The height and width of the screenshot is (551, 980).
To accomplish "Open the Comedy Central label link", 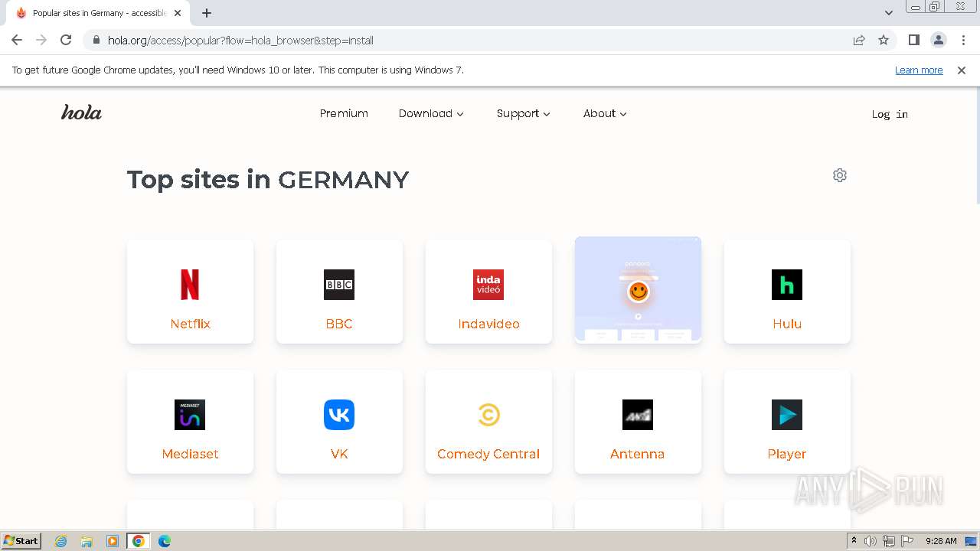I will (x=488, y=454).
